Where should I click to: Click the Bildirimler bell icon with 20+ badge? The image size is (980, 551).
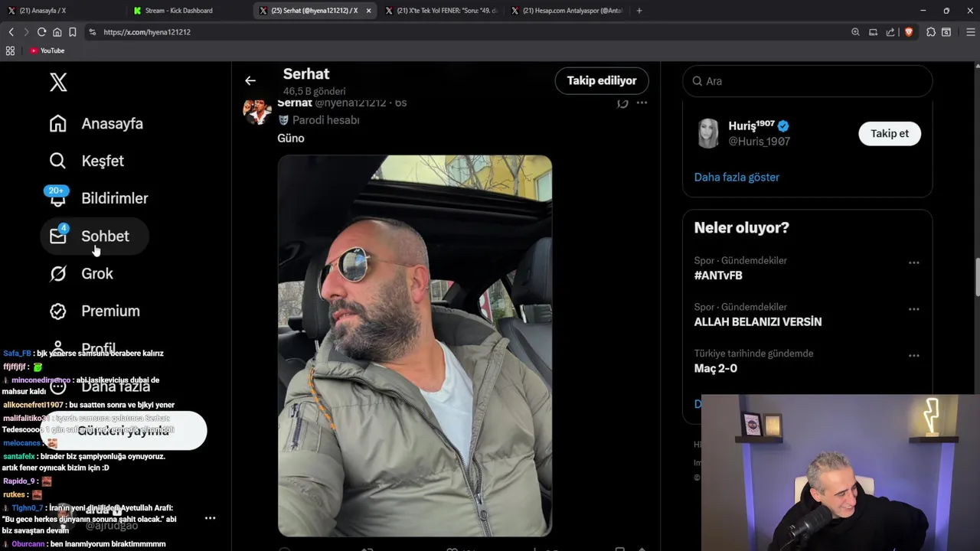[57, 197]
